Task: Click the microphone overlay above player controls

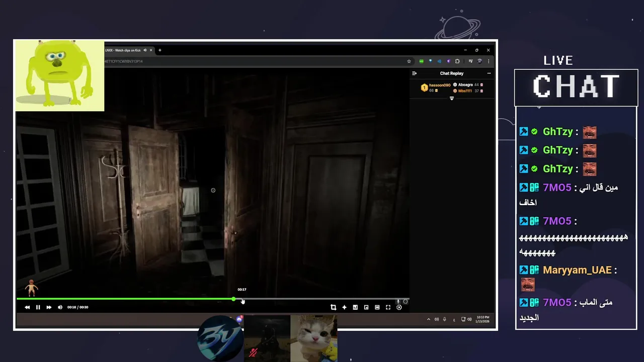Action: click(398, 302)
